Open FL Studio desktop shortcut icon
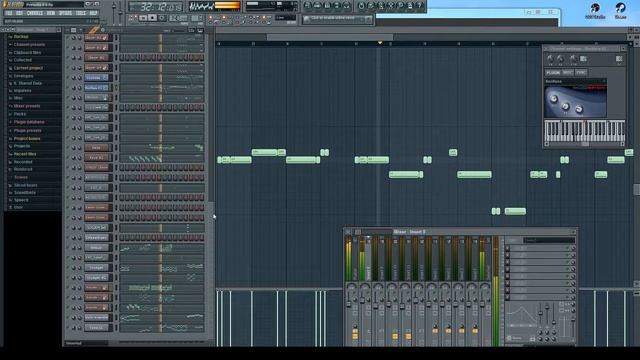The image size is (640, 360). tap(595, 11)
